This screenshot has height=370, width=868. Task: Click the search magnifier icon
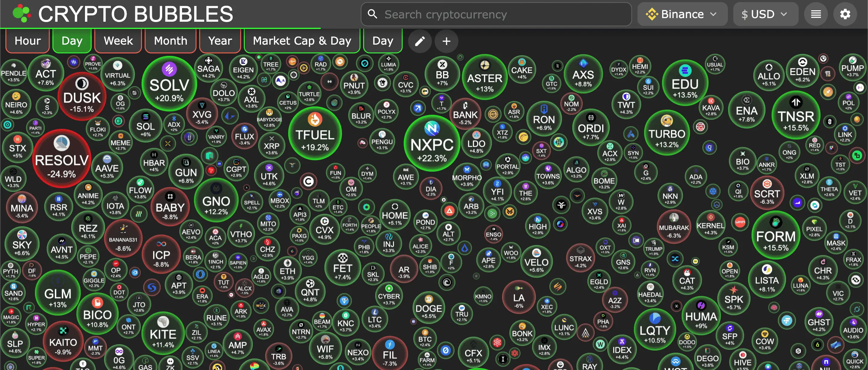click(372, 14)
